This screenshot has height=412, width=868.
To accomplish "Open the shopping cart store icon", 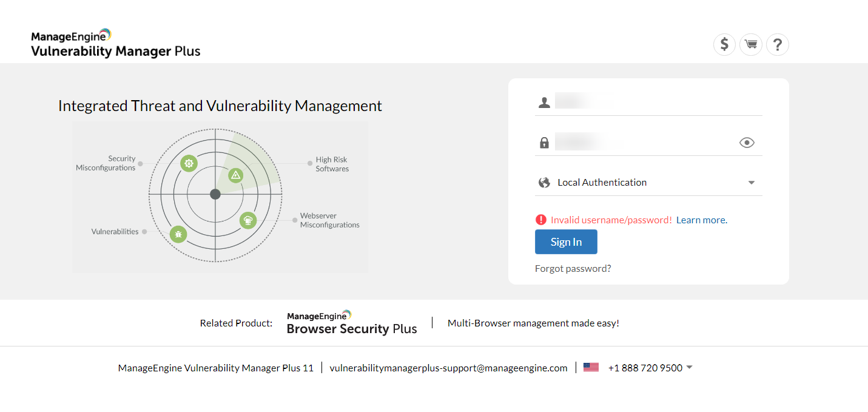I will 751,44.
